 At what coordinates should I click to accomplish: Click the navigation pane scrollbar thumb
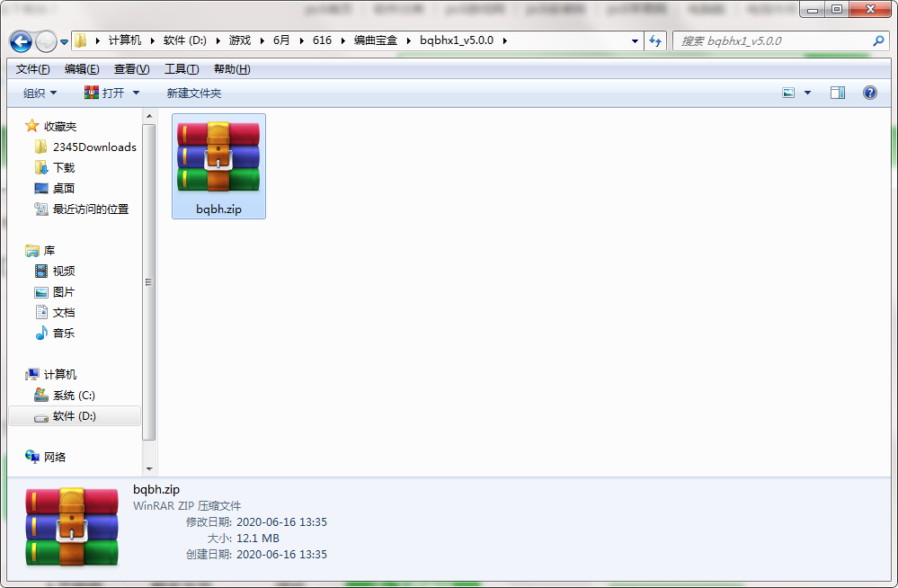(149, 282)
